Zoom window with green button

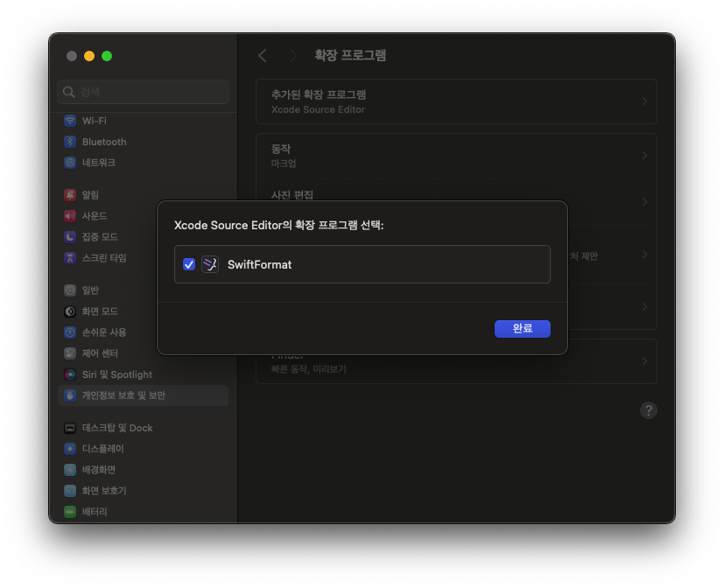pos(107,56)
